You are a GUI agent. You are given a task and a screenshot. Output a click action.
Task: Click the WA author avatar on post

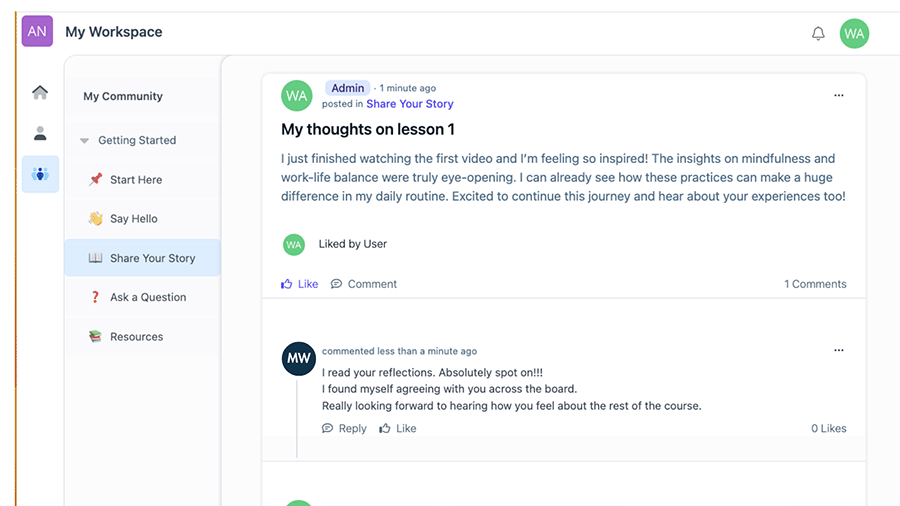coord(297,95)
